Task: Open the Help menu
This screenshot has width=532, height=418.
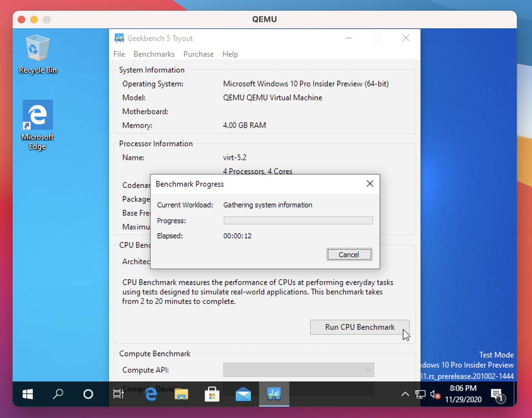Action: (230, 54)
